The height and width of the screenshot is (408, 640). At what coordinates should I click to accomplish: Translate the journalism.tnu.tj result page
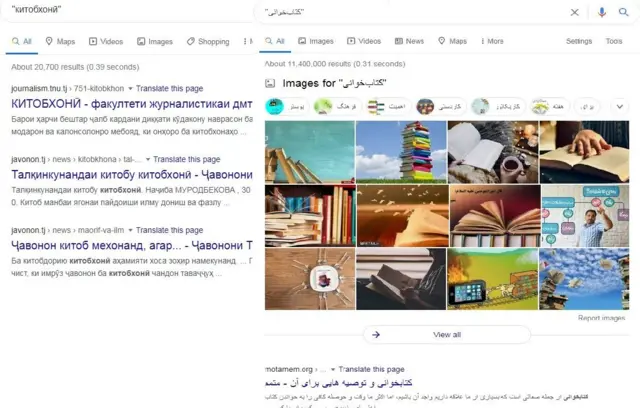[x=169, y=89]
